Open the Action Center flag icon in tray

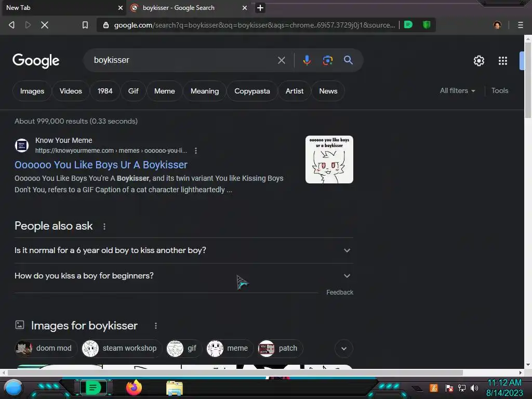tap(449, 388)
